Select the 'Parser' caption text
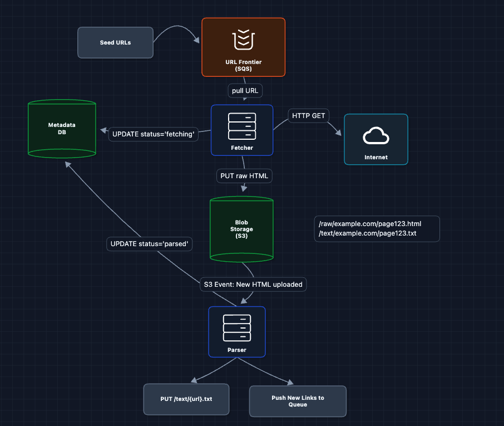This screenshot has width=504, height=426. coord(237,350)
